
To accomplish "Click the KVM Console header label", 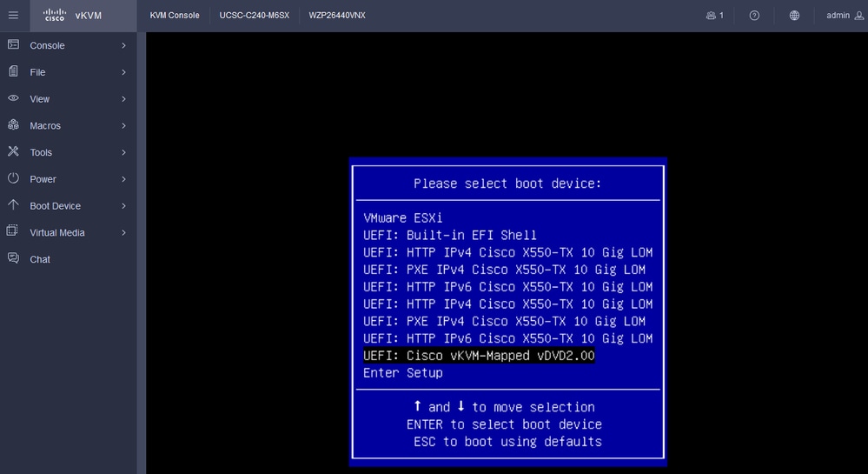I will pyautogui.click(x=175, y=16).
